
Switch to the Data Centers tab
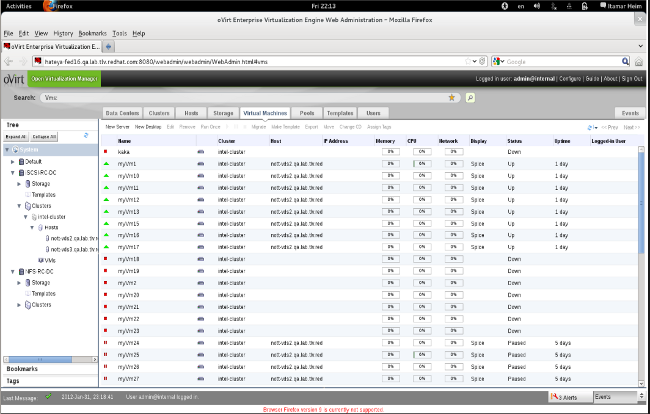[x=122, y=113]
